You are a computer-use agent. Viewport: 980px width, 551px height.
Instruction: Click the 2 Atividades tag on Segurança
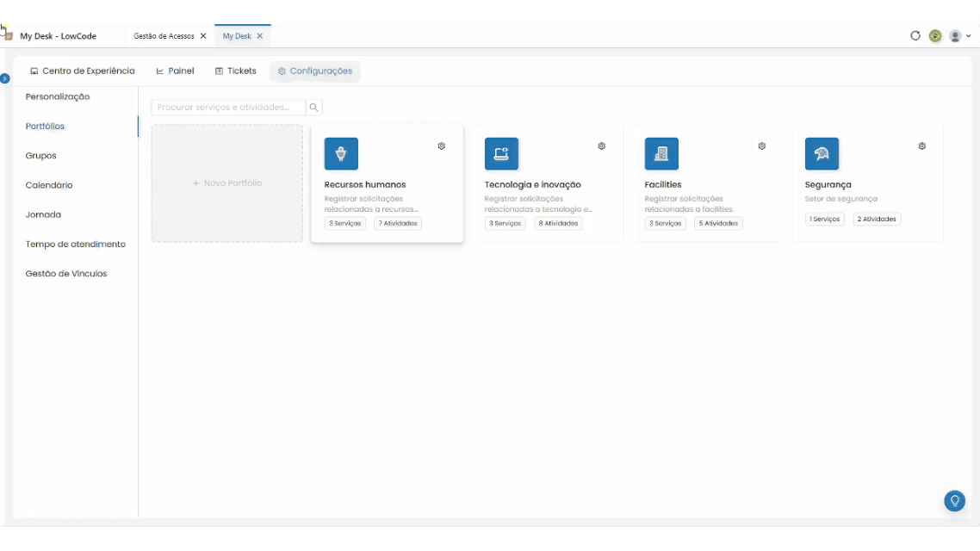point(877,220)
